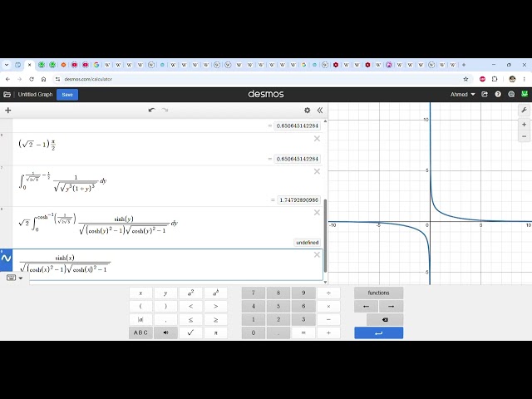Screen dimensions: 532x399
Task: Click the 0.650645142284 result under (√2−1)π/2
Action: coord(298,159)
